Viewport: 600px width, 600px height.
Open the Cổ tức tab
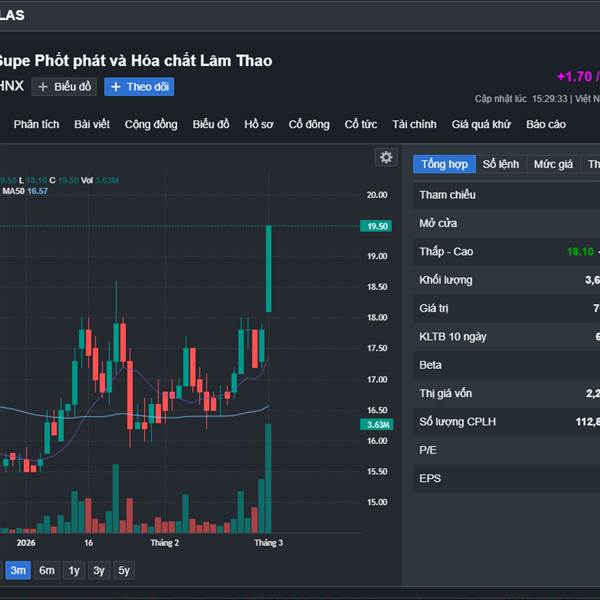coord(361,124)
